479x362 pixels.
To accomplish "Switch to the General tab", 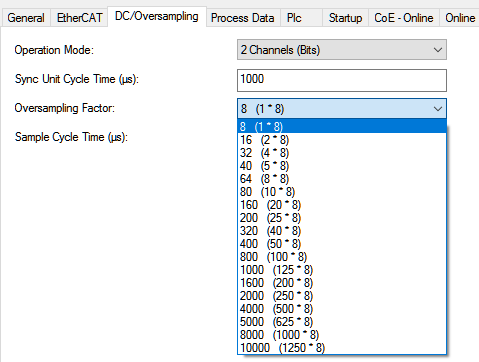I will 26,18.
